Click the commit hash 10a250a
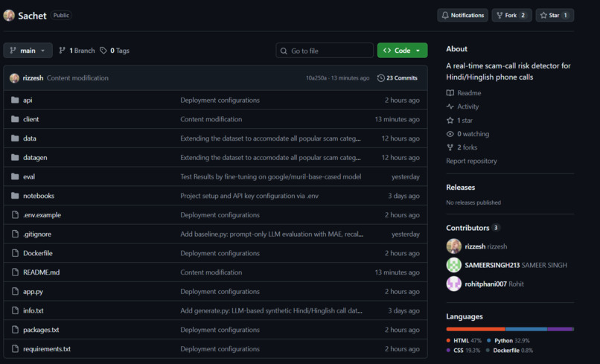 point(316,78)
